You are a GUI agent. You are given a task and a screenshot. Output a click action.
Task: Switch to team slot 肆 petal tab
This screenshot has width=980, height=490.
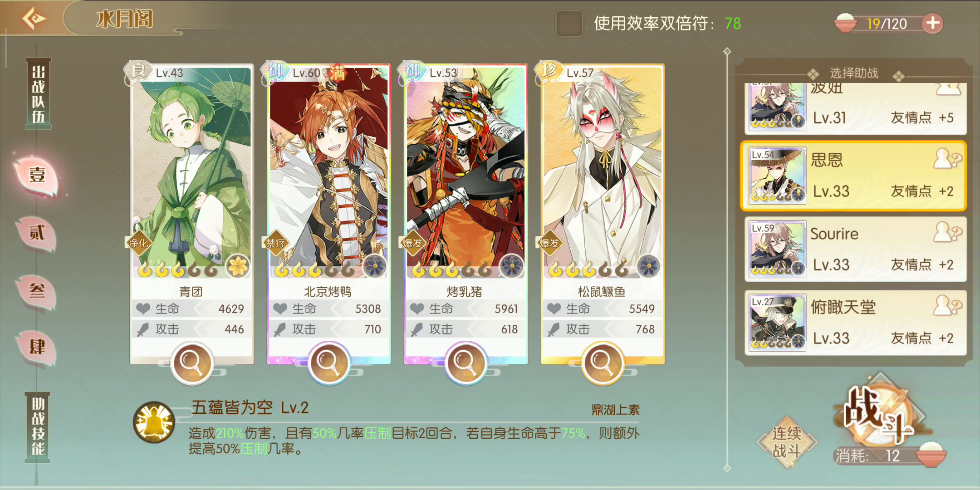(37, 348)
